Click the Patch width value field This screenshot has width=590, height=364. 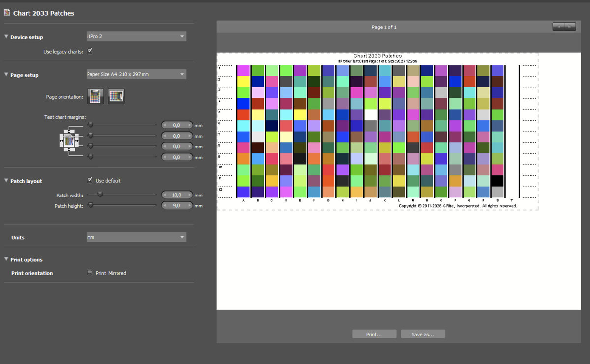pos(177,195)
